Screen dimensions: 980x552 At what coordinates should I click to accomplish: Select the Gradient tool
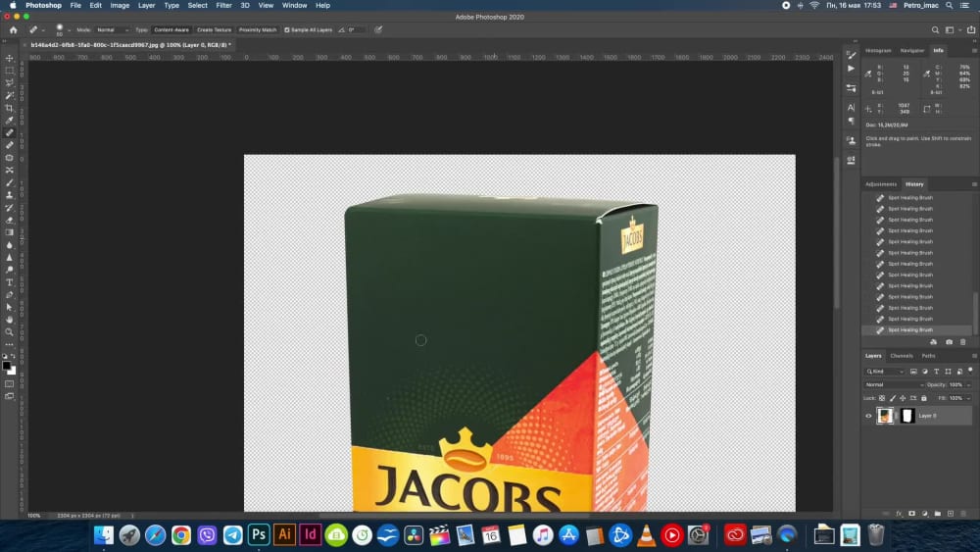(10, 232)
